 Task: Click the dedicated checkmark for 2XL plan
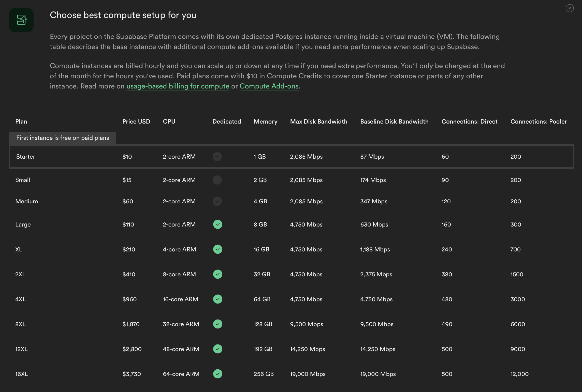pyautogui.click(x=217, y=274)
